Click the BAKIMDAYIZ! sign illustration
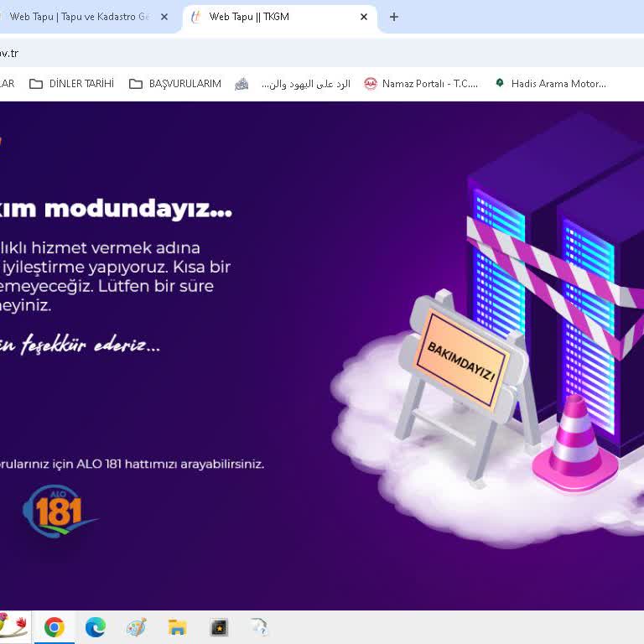The image size is (644, 644). [x=462, y=361]
